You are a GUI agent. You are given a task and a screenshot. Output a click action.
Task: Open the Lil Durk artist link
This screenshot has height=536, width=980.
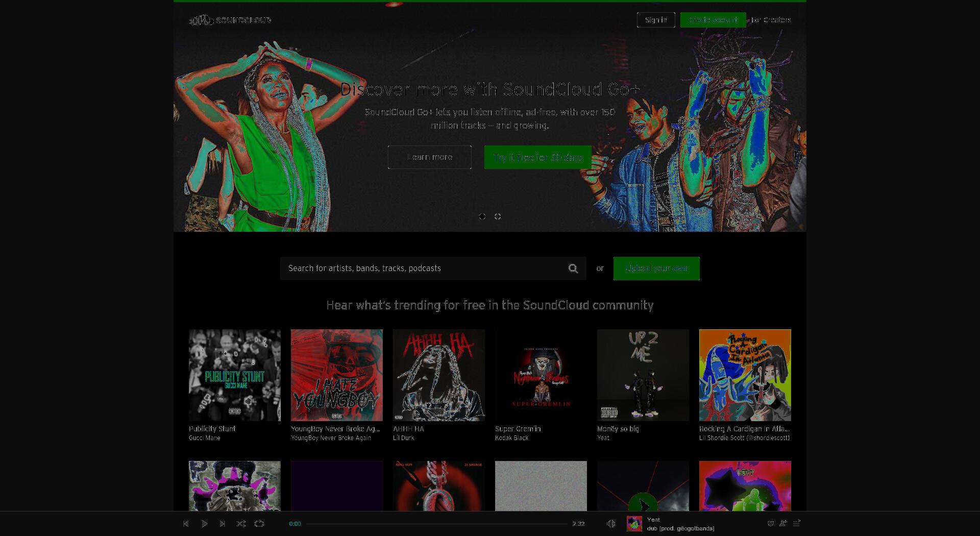click(403, 438)
